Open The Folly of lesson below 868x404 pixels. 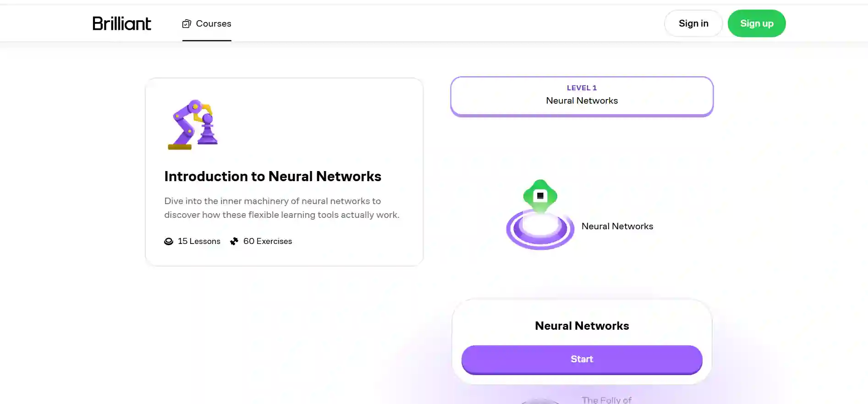(607, 400)
